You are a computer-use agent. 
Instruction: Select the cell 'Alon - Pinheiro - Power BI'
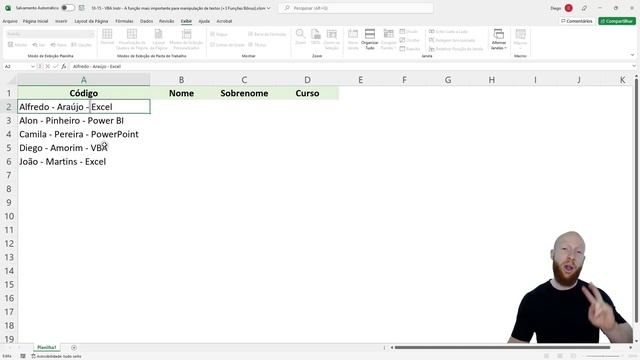coord(84,120)
